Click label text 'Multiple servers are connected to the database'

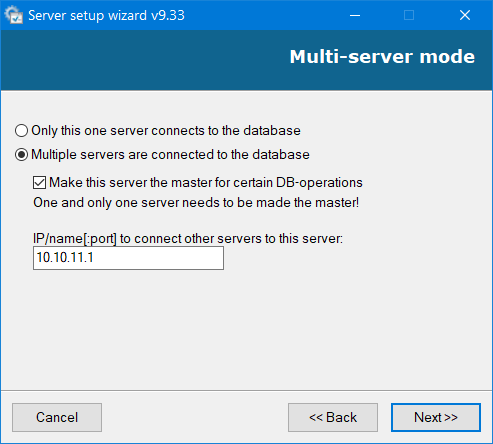(170, 155)
